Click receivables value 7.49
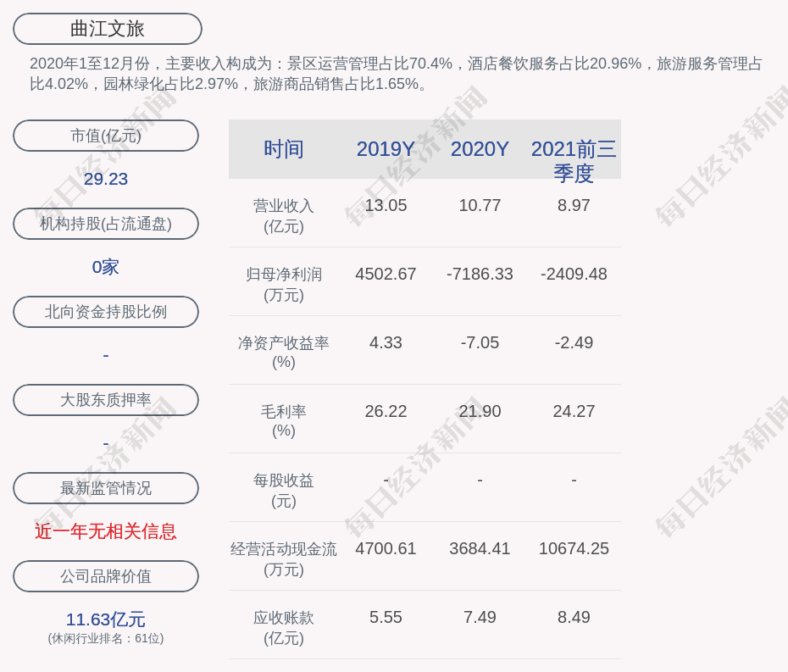Screen dimensions: 788x672 [480, 617]
